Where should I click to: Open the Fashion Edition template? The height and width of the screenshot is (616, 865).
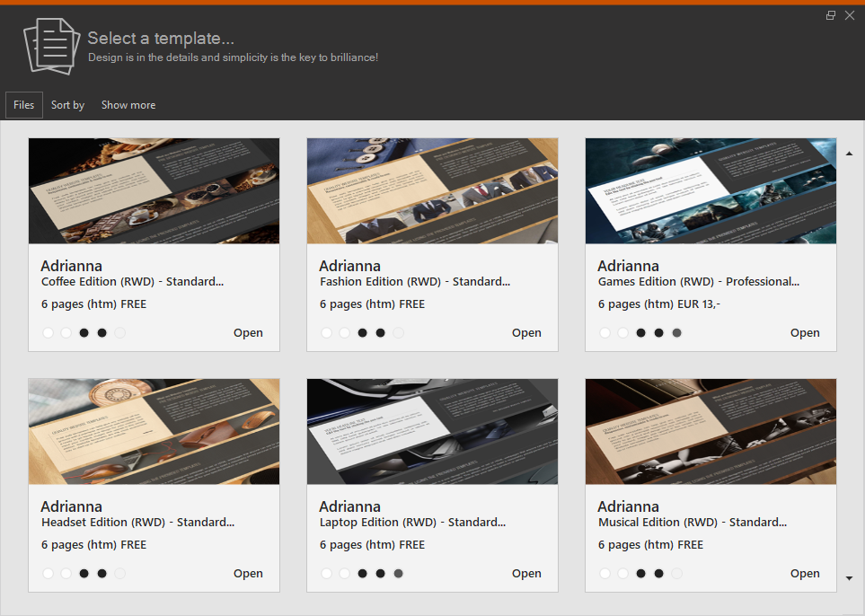(526, 332)
